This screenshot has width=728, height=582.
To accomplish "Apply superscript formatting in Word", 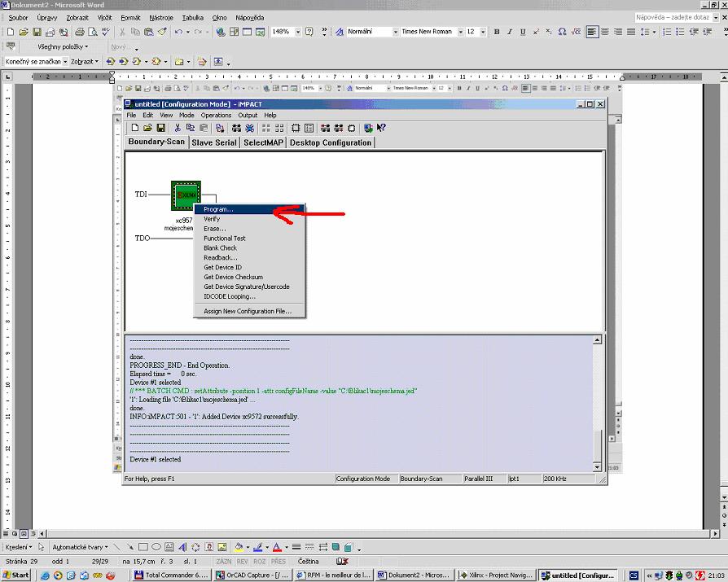I will [x=536, y=32].
